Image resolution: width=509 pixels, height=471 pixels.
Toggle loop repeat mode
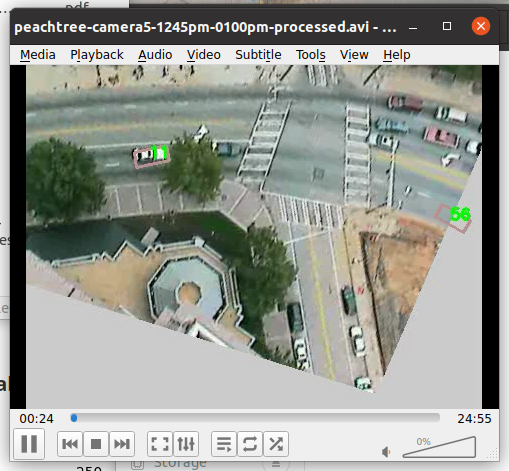[x=250, y=444]
